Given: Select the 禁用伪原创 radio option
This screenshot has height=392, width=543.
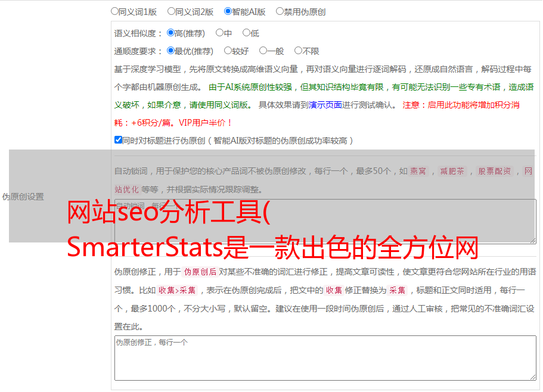Looking at the screenshot, I should (x=280, y=11).
